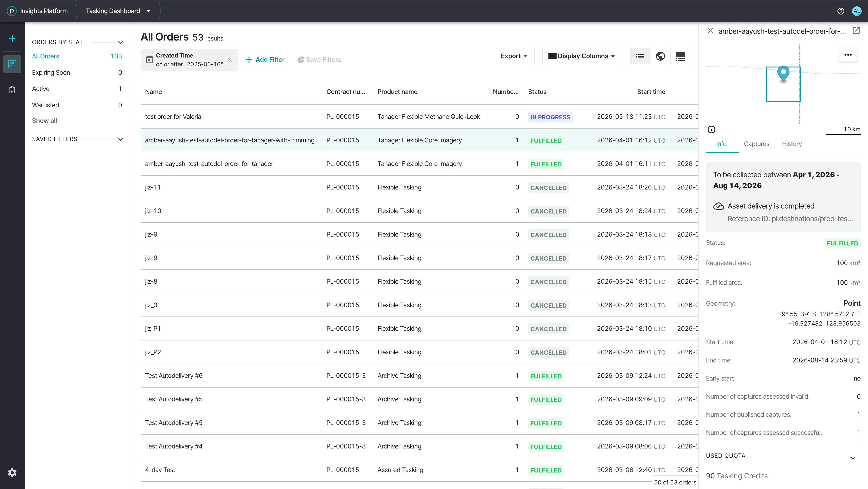Open the orders list sidebar icon
The height and width of the screenshot is (489, 868).
pos(12,64)
